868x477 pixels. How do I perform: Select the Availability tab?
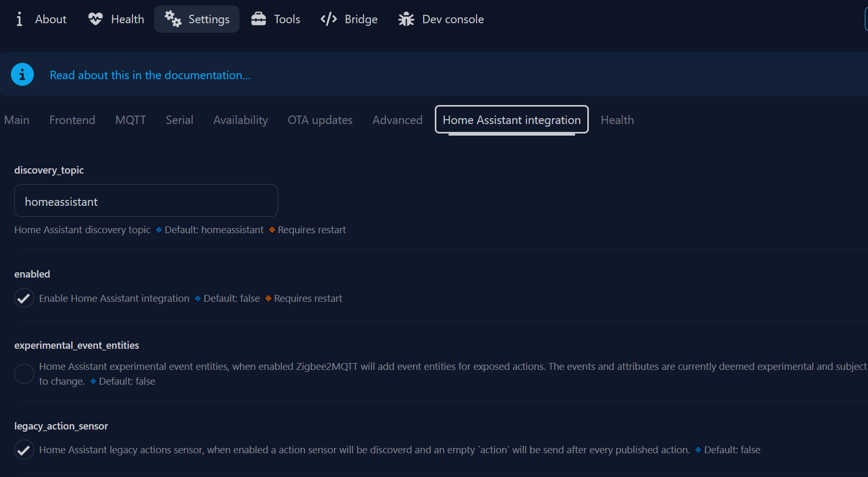point(241,120)
